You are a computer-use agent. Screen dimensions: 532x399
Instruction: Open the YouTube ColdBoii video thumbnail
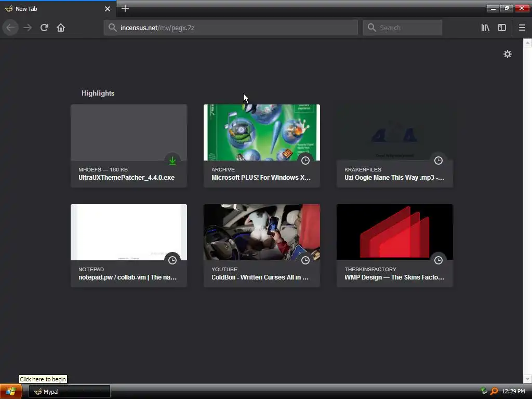[x=262, y=232]
